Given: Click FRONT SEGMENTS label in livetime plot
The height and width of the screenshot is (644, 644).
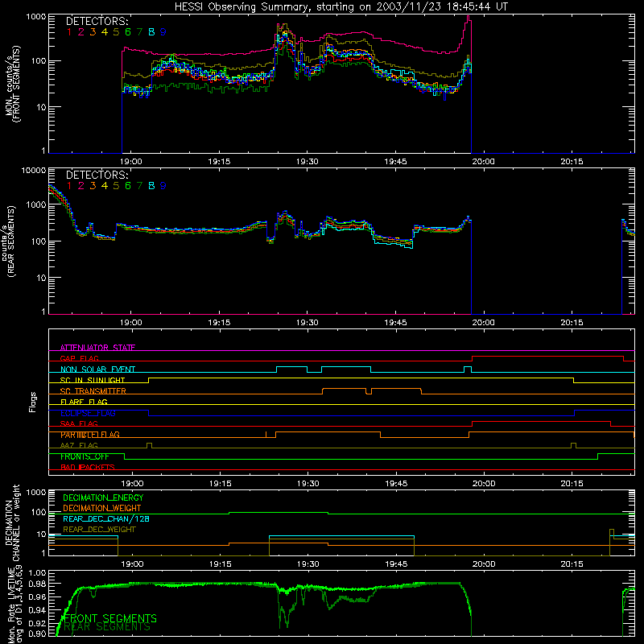Looking at the screenshot, I should click(109, 618).
